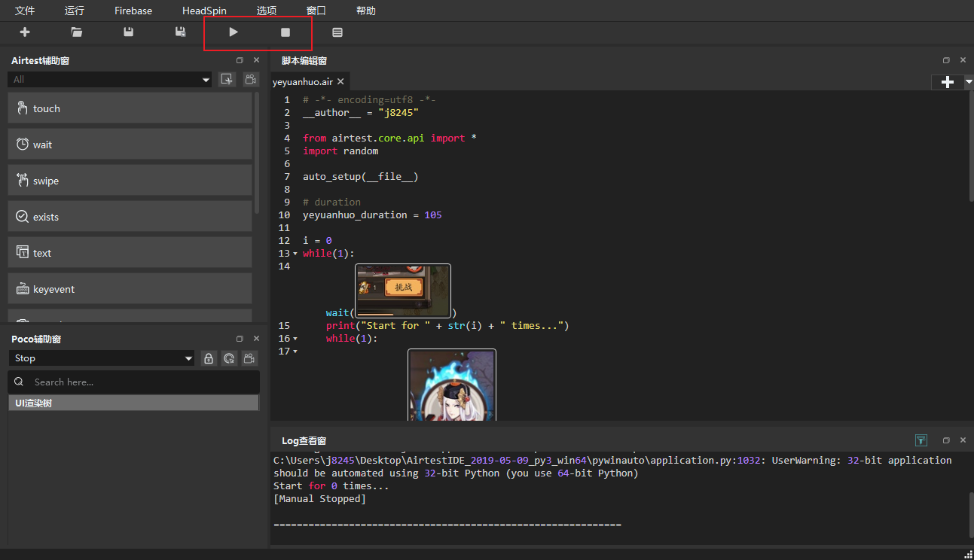This screenshot has width=974, height=560.
Task: Stop the running script with square button
Action: 285,32
